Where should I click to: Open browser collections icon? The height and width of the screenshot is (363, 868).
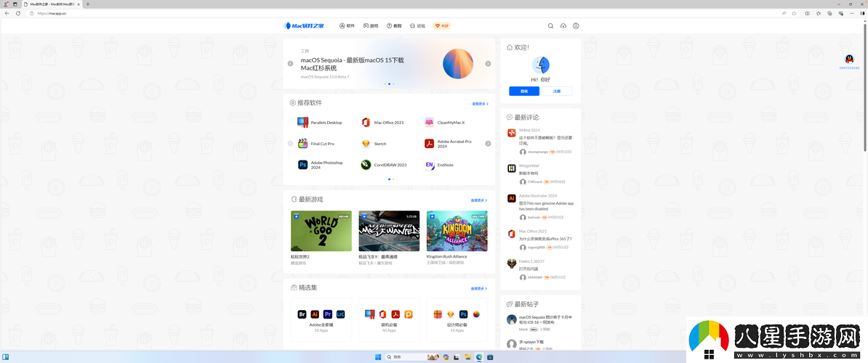tap(829, 13)
